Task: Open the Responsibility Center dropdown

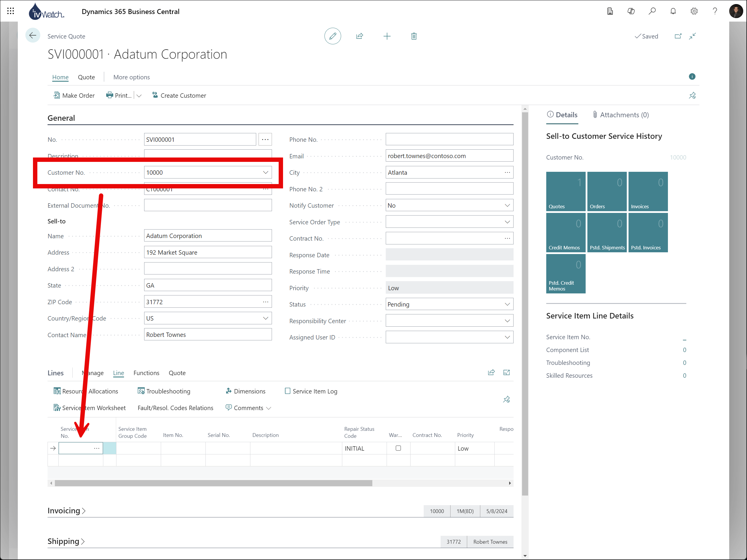Action: [x=507, y=321]
